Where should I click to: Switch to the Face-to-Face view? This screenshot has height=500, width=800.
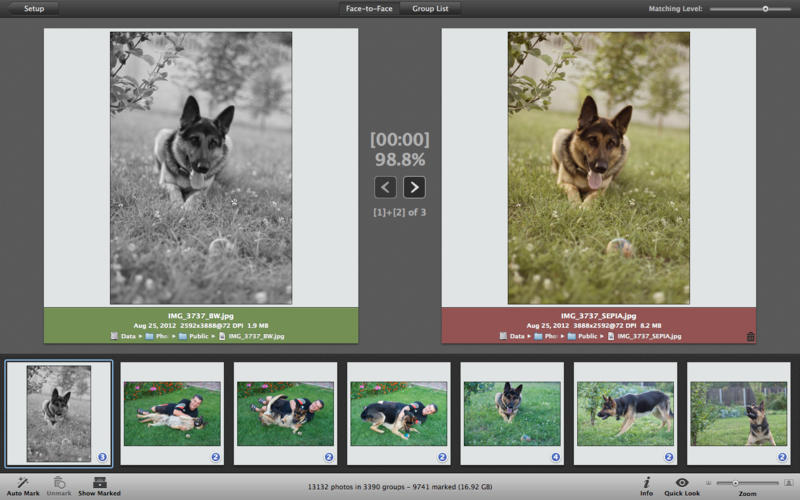pyautogui.click(x=369, y=9)
